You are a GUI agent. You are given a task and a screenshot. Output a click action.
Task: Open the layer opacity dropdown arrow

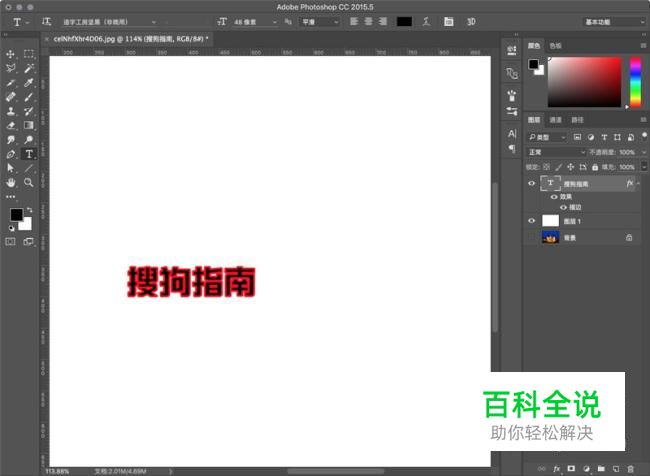pos(644,152)
